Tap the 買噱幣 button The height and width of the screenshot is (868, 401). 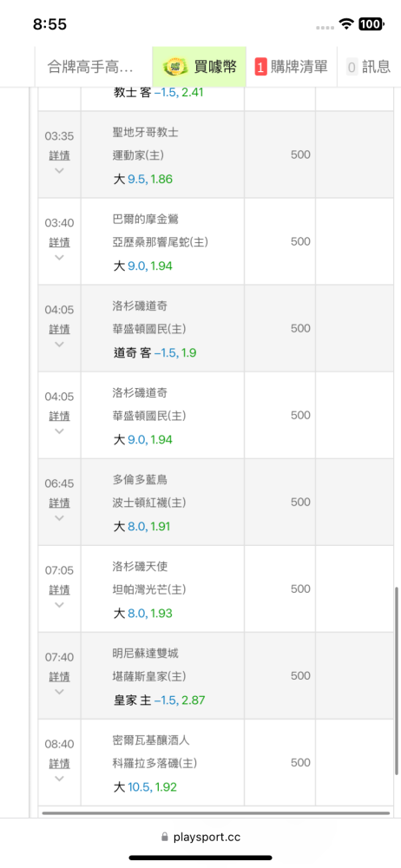click(x=200, y=67)
